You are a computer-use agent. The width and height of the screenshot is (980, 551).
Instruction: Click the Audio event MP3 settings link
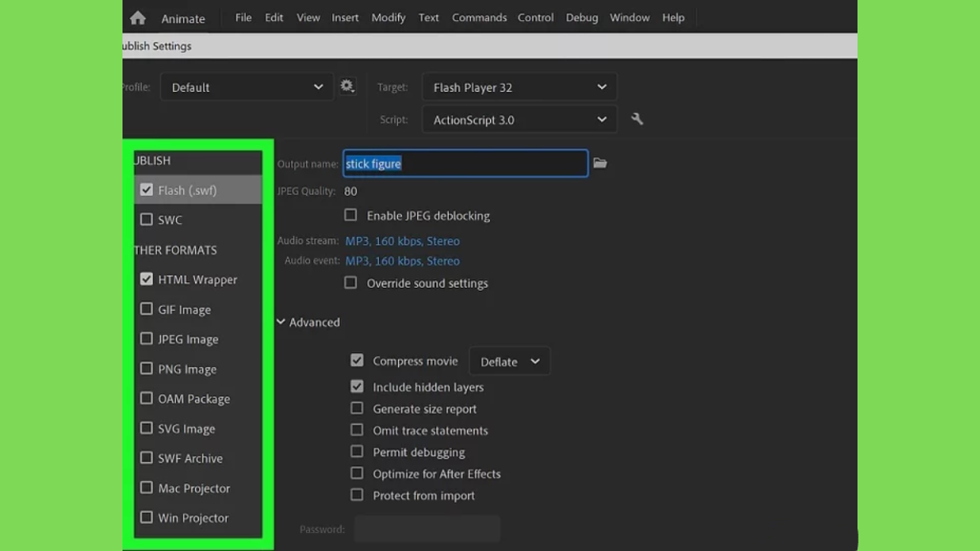(x=403, y=260)
